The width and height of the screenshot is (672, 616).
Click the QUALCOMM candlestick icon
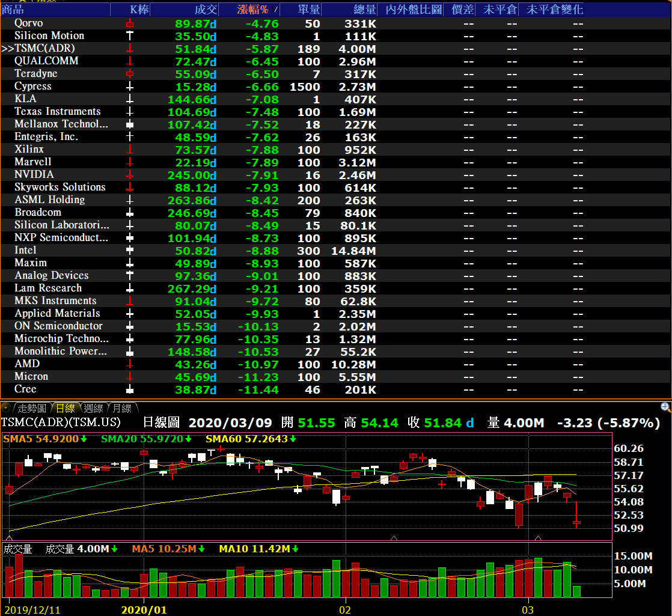pos(130,61)
